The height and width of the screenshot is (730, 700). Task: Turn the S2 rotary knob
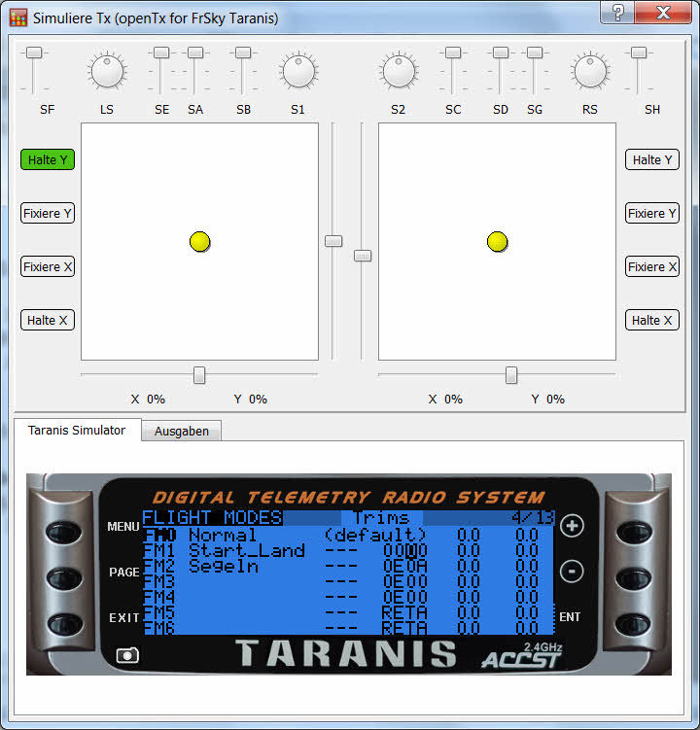399,71
